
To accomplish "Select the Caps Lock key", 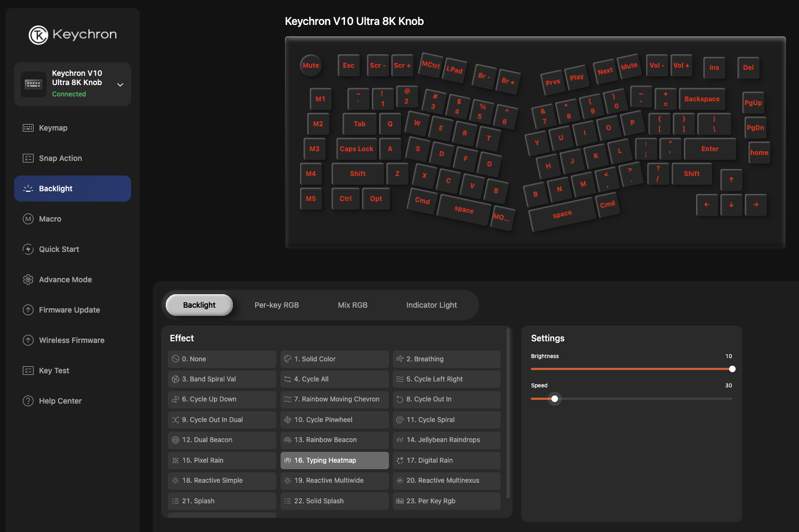I will point(356,149).
